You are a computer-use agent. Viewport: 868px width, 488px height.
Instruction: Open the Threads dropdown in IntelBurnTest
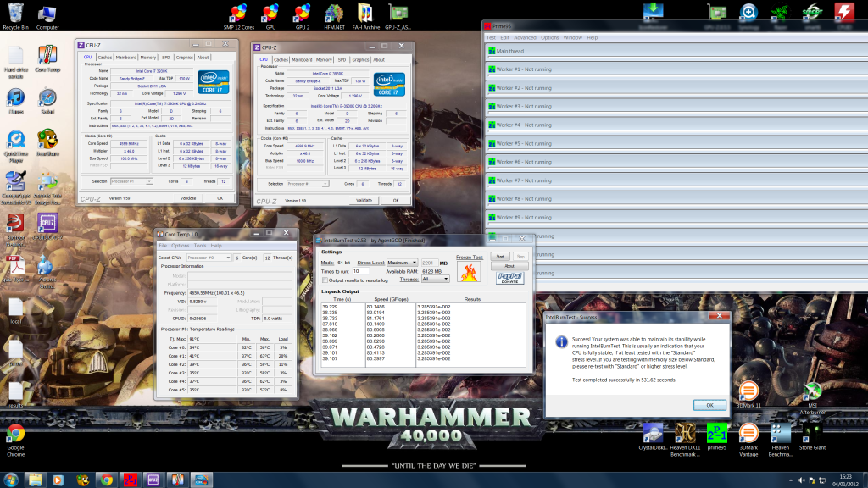[435, 279]
